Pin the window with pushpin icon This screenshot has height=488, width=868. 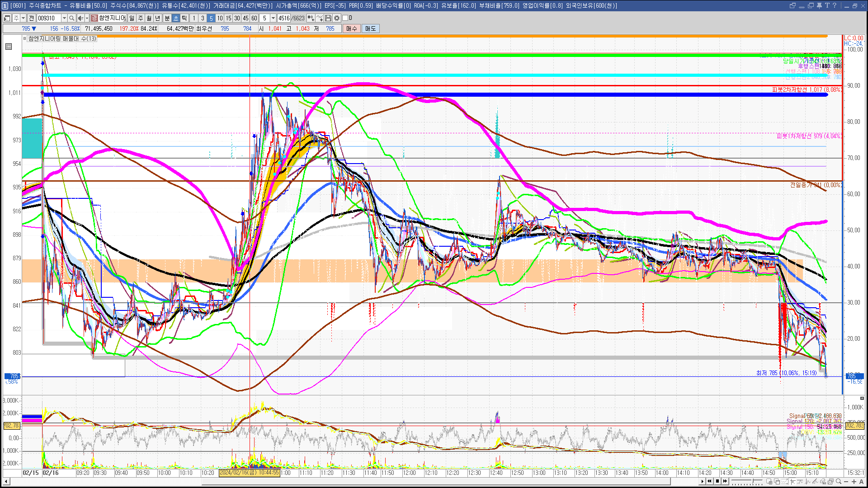coord(819,5)
